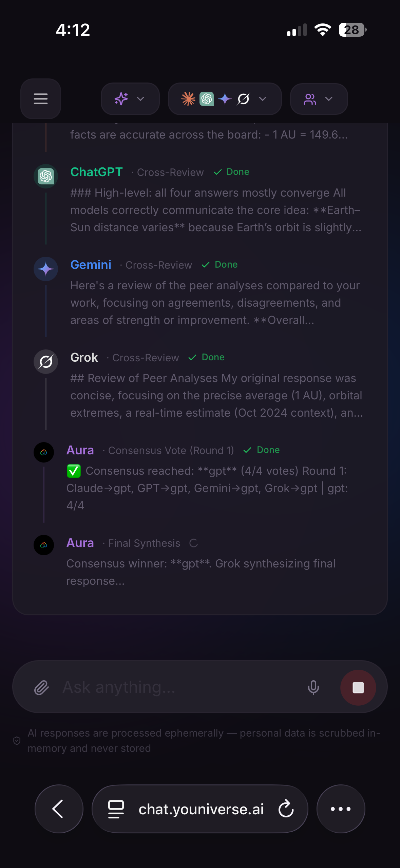Stop the running Final Synthesis generation
Image resolution: width=400 pixels, height=868 pixels.
(358, 687)
